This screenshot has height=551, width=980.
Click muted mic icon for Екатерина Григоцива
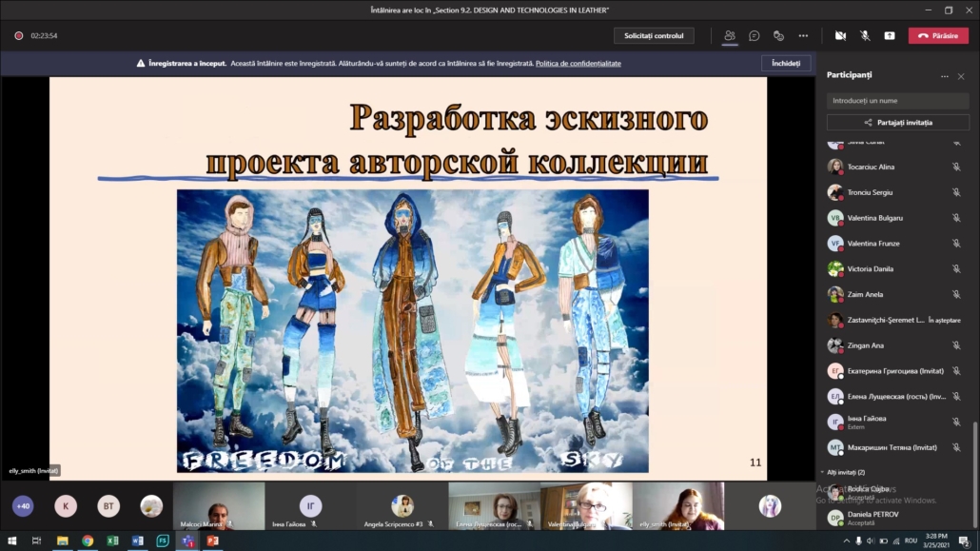coord(956,371)
